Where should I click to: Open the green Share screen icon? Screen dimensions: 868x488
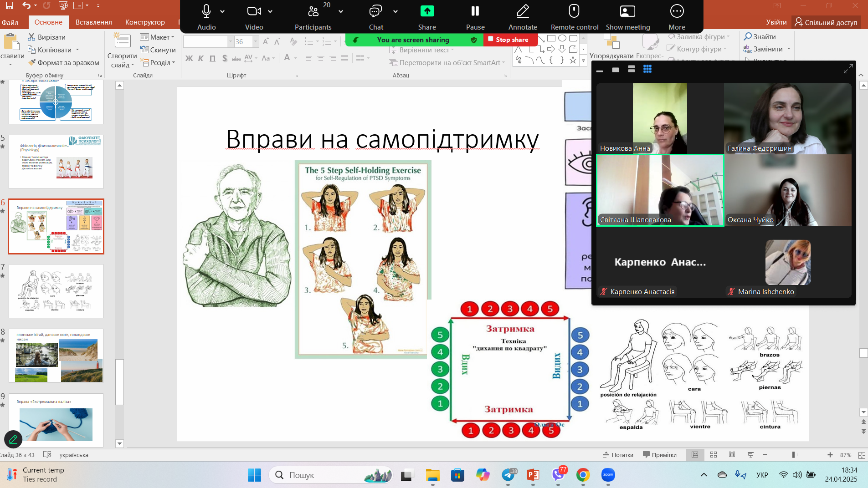[x=427, y=11]
